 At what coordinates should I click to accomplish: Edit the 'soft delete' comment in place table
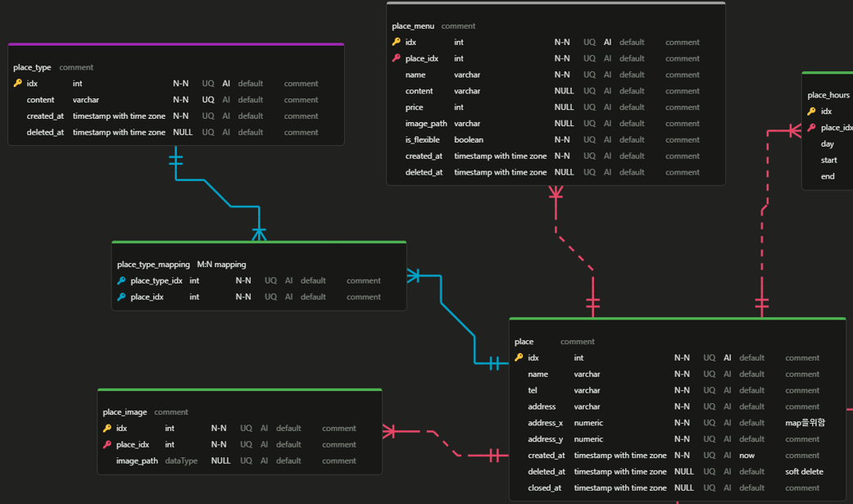[804, 472]
